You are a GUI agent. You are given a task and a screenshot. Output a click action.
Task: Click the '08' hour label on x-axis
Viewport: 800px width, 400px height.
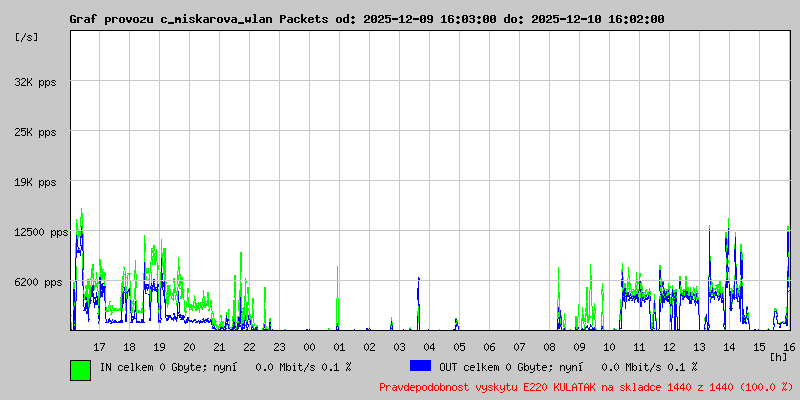[x=549, y=347]
